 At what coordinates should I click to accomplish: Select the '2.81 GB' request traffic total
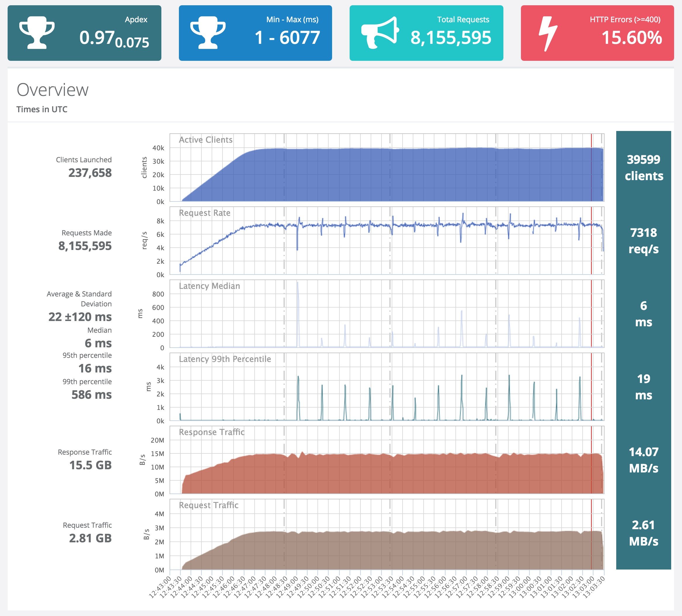90,538
